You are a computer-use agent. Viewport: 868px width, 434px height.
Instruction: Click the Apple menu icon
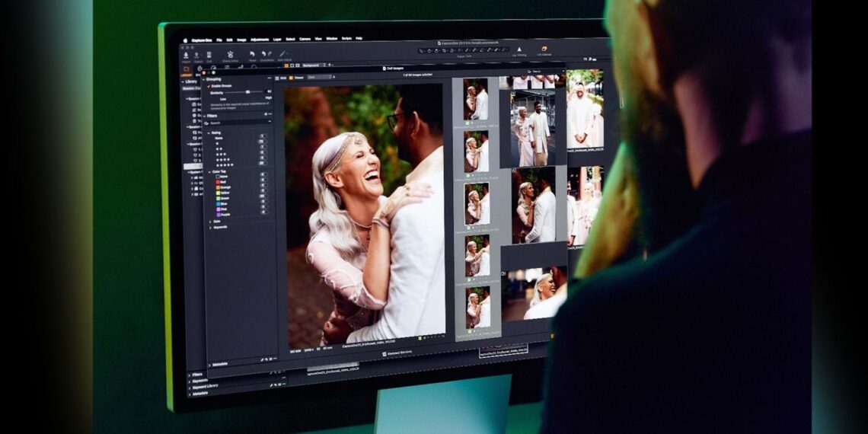coord(186,40)
